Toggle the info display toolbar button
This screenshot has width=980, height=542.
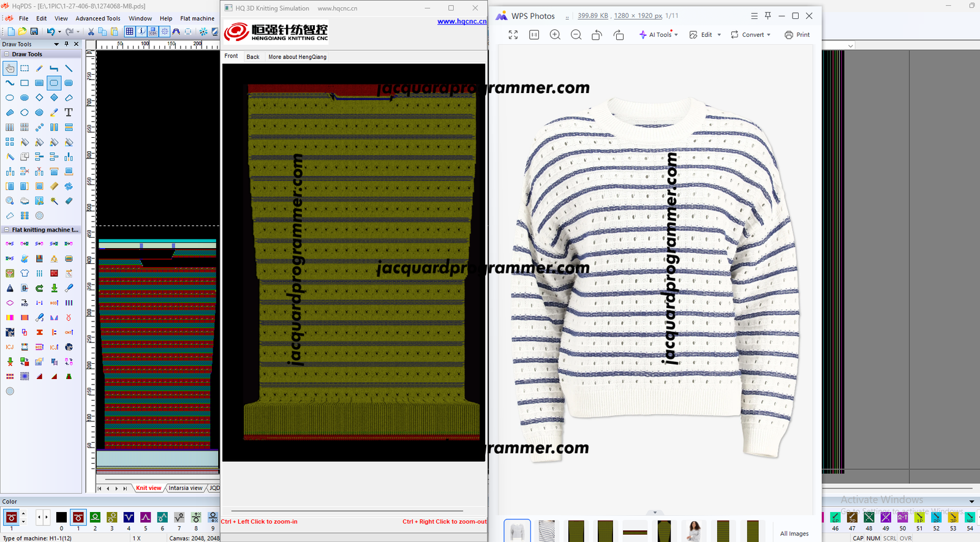(141, 32)
